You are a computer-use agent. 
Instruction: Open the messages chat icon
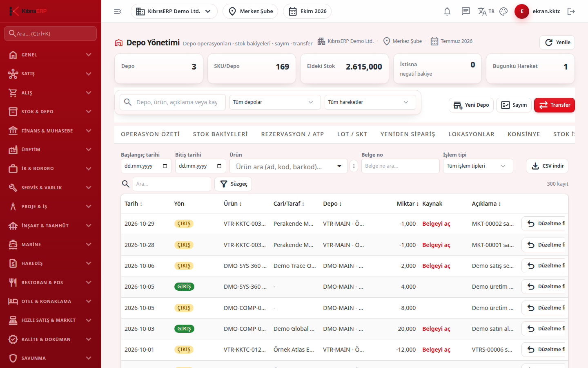click(x=465, y=11)
